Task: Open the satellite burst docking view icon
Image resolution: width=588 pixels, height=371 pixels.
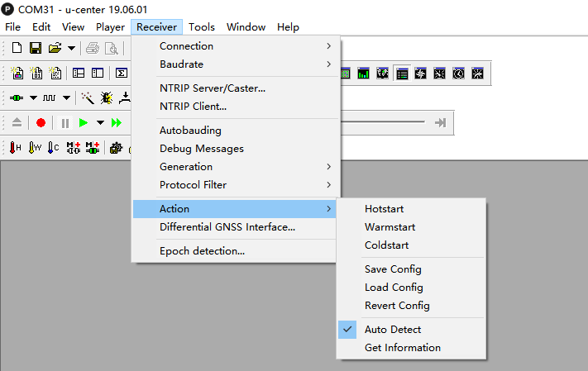Action: pyautogui.click(x=439, y=74)
